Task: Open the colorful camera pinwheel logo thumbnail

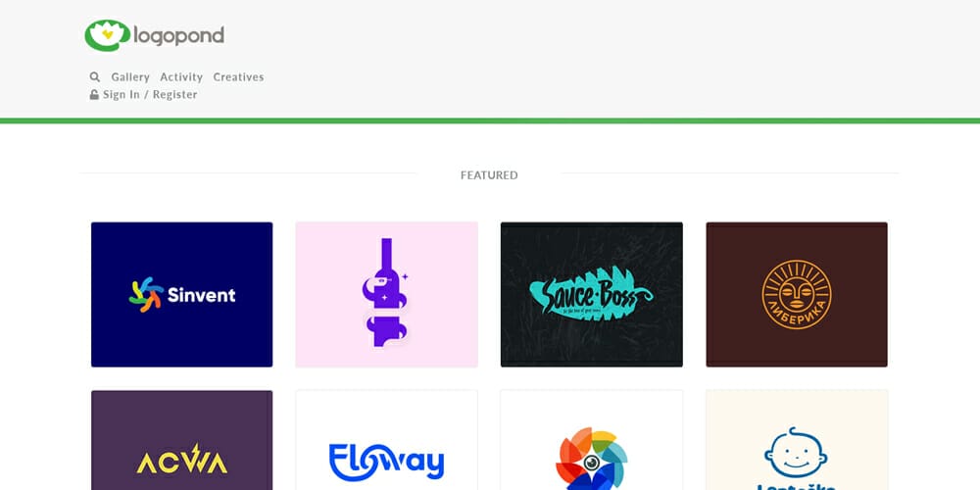Action: tap(591, 440)
